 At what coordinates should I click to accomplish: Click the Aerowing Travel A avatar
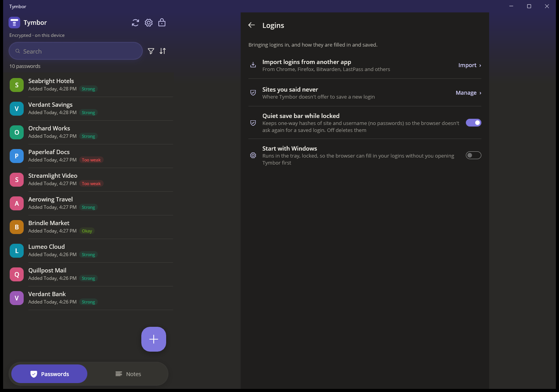pyautogui.click(x=17, y=203)
